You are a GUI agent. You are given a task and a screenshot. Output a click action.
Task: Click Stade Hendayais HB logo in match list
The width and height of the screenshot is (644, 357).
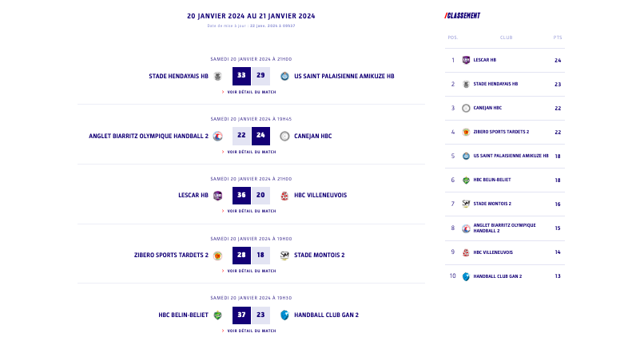point(217,77)
